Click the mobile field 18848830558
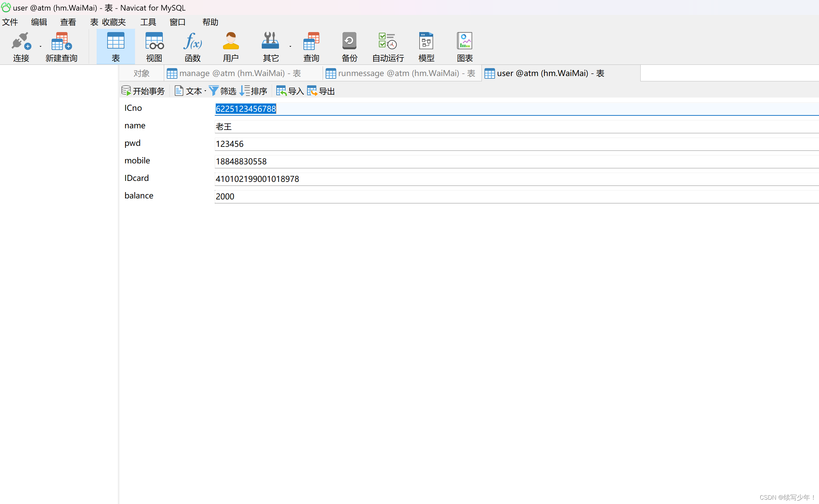The width and height of the screenshot is (819, 504). point(517,161)
